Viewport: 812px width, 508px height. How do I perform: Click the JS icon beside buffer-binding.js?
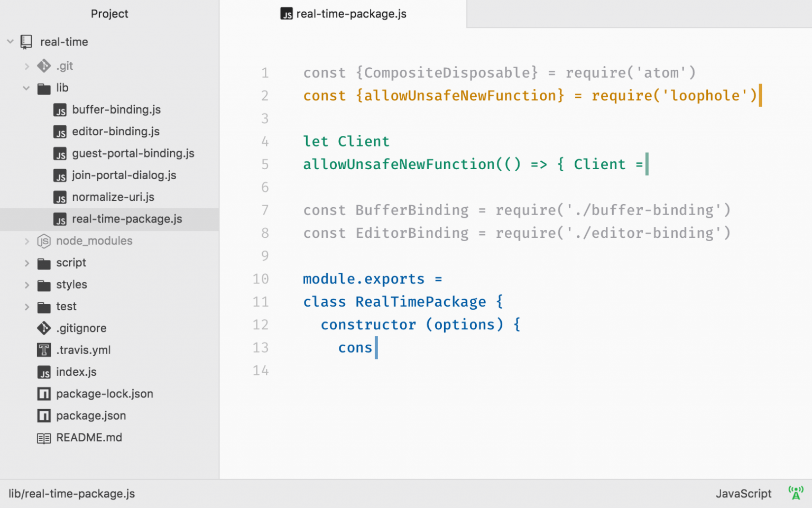point(60,110)
